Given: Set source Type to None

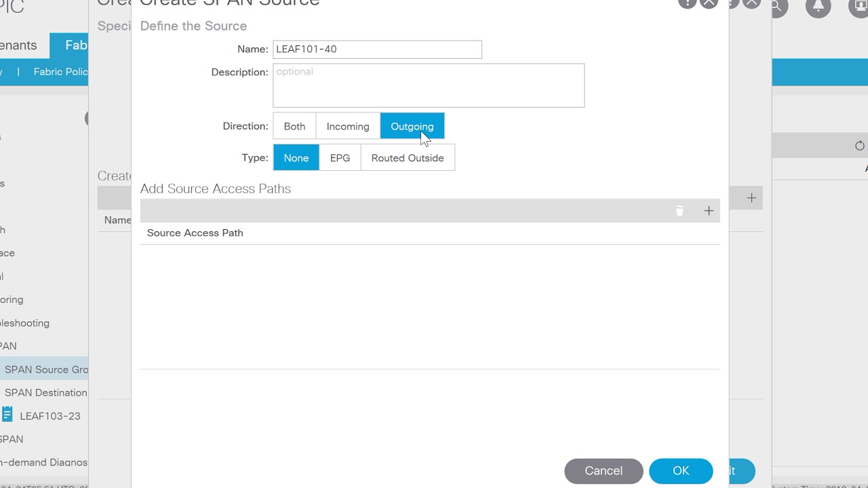Looking at the screenshot, I should [x=296, y=158].
